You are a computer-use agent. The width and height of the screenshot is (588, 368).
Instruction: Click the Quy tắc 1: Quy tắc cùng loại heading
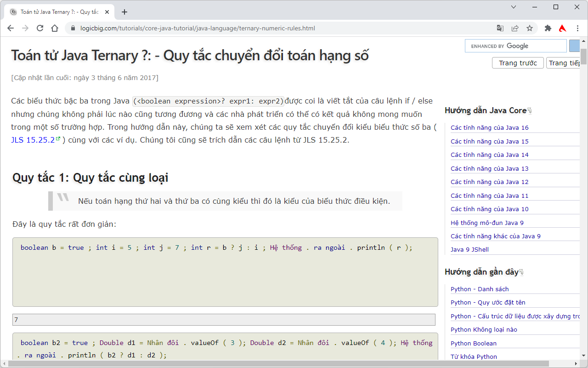[90, 178]
